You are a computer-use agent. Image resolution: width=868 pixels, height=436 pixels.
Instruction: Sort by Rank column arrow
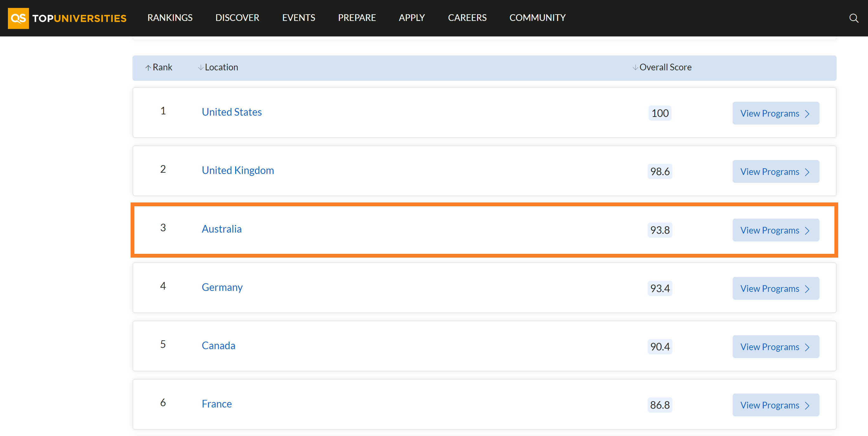click(148, 68)
